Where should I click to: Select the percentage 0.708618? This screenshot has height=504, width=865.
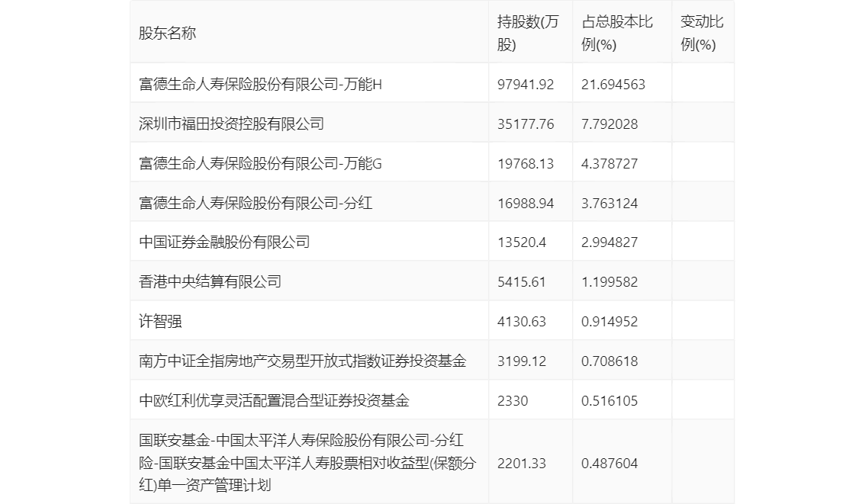click(x=609, y=361)
